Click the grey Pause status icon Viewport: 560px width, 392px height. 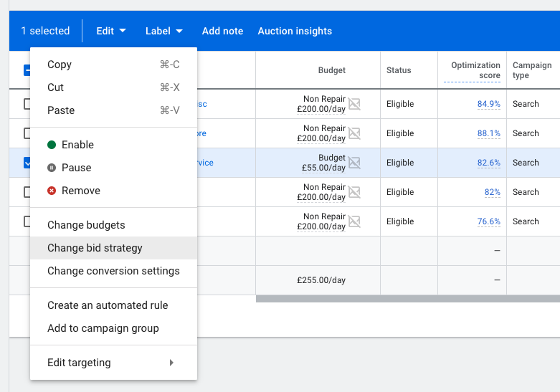pyautogui.click(x=52, y=168)
